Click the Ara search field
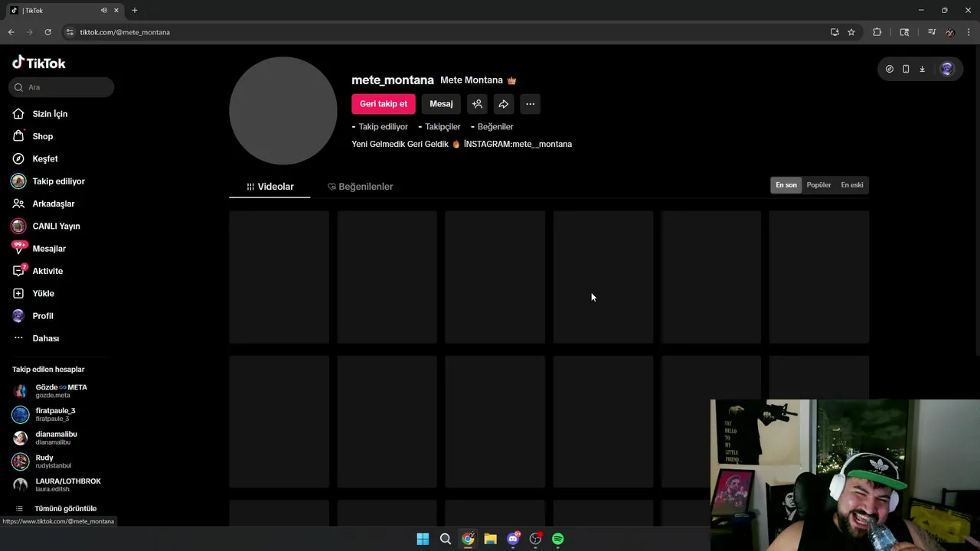980x551 pixels. coord(61,87)
